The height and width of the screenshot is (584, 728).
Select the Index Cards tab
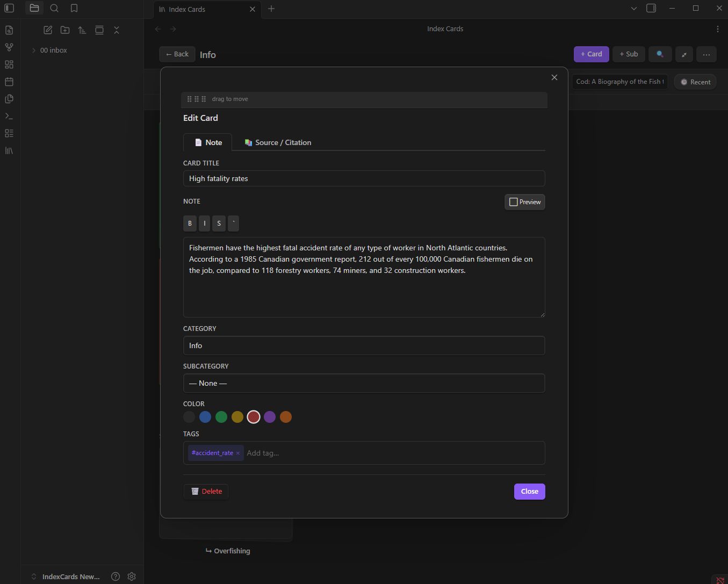[x=207, y=9]
